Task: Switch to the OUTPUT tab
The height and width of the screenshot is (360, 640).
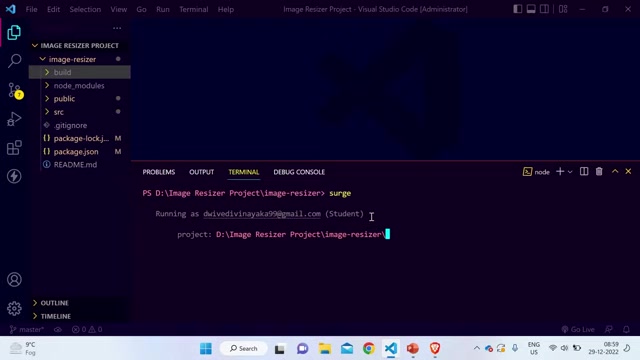Action: tap(202, 172)
